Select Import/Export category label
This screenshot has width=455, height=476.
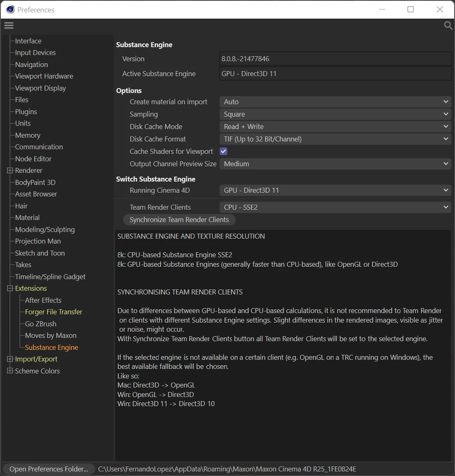pos(36,359)
